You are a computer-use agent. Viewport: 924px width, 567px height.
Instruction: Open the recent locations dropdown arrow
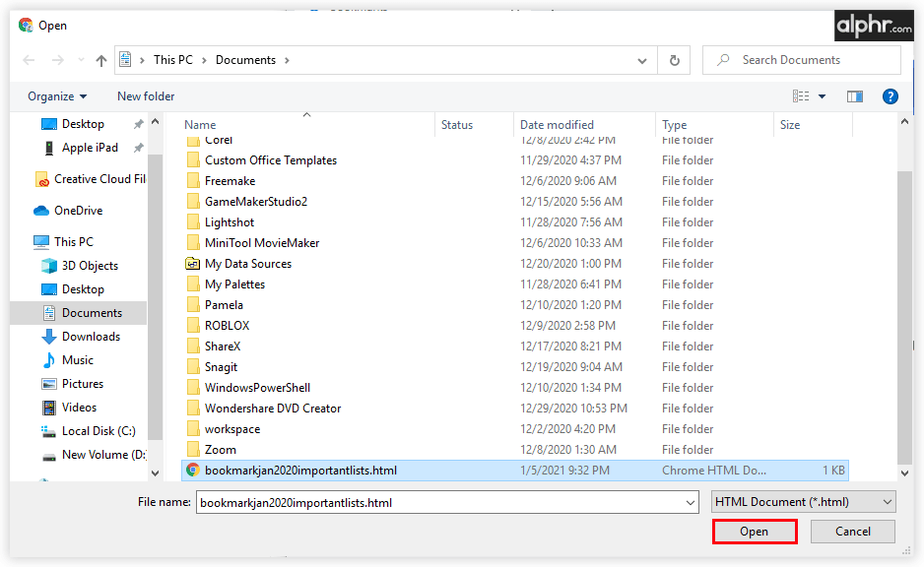point(82,60)
